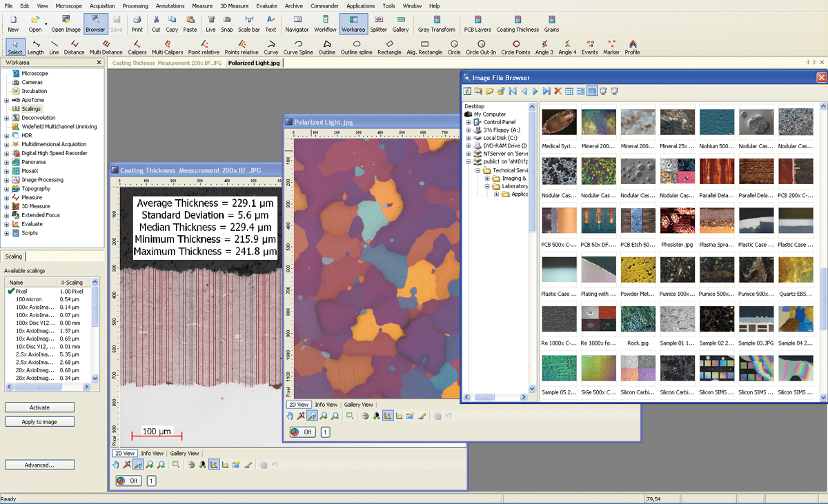Open the Navigator panel icon
This screenshot has width=828, height=504.
297,20
